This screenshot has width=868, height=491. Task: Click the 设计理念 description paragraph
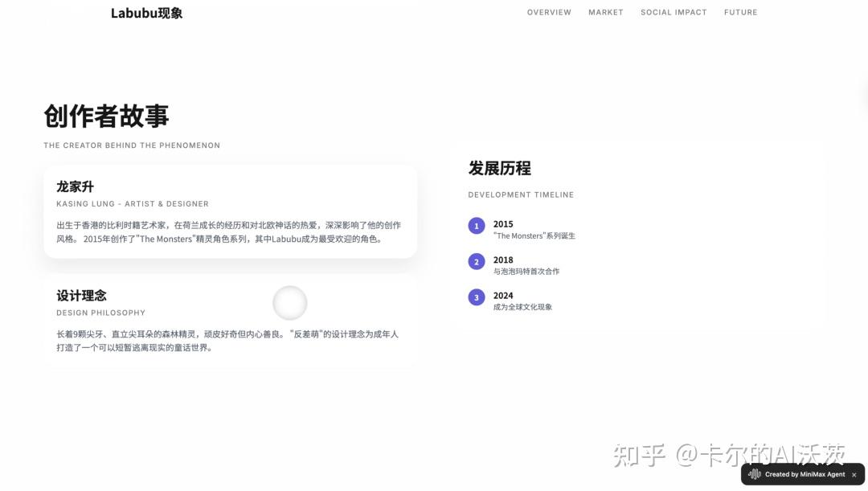(x=227, y=341)
